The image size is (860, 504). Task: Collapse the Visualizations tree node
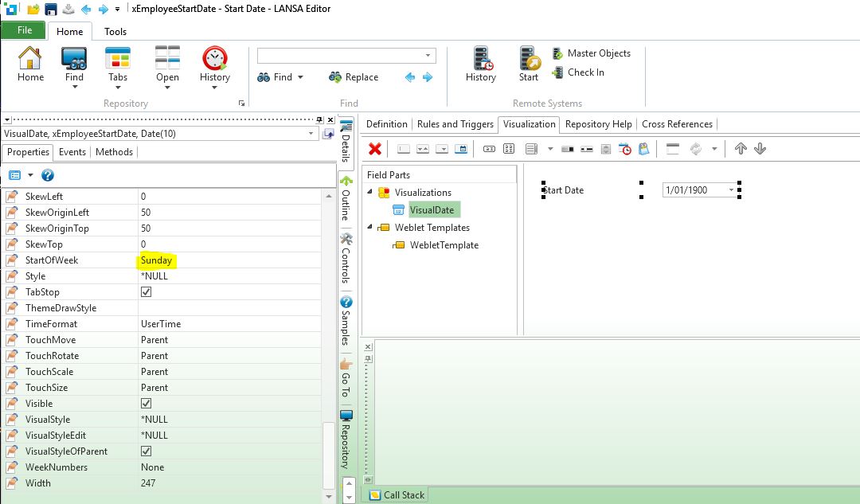pos(370,192)
